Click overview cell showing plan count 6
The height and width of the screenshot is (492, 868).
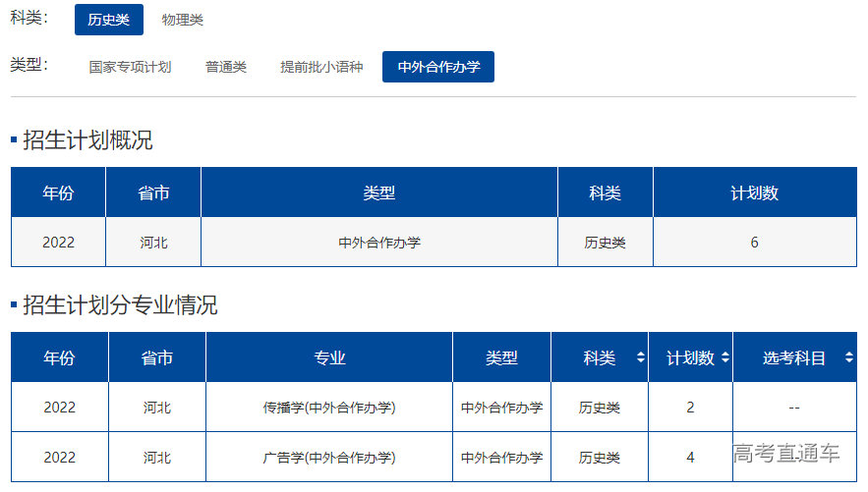pos(755,243)
